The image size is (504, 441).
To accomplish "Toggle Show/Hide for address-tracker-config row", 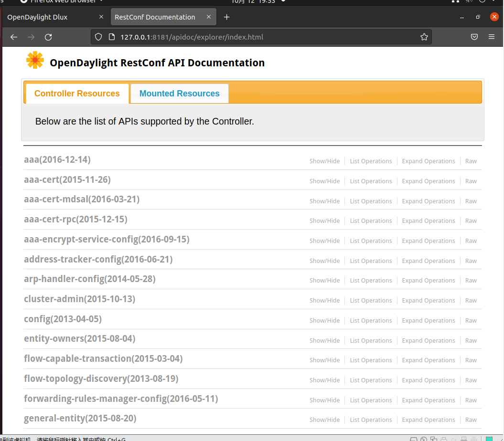I will [324, 261].
